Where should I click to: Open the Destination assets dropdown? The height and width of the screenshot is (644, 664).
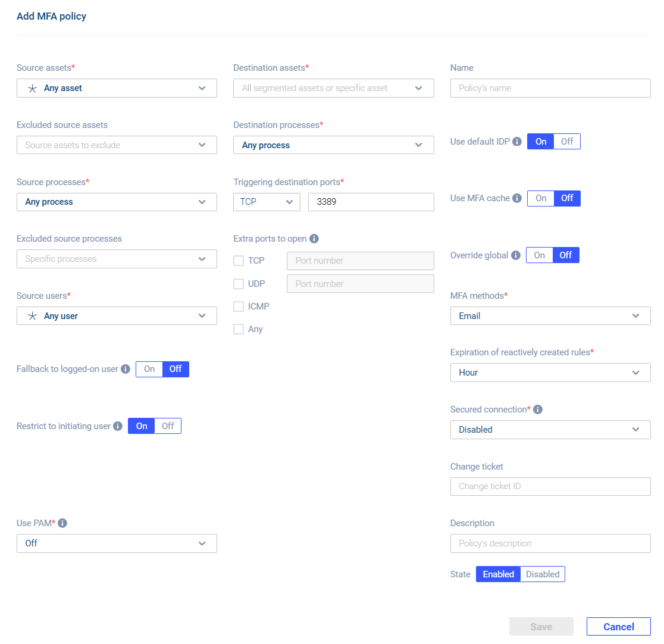pyautogui.click(x=334, y=88)
